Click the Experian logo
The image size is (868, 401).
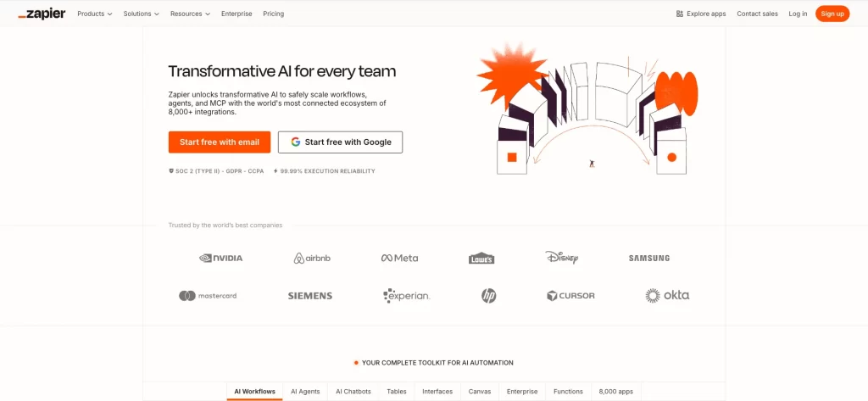click(406, 296)
